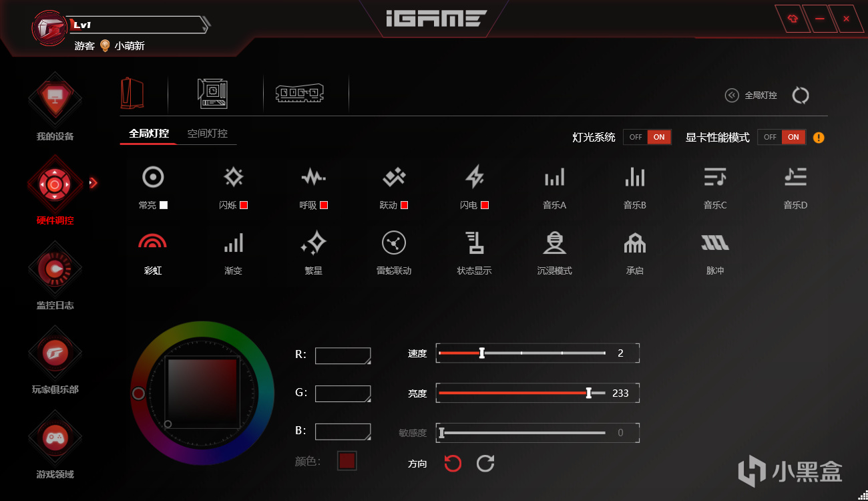Viewport: 868px width, 501px height.
Task: Click the 敏感度 sensitivity slider
Action: (x=522, y=433)
